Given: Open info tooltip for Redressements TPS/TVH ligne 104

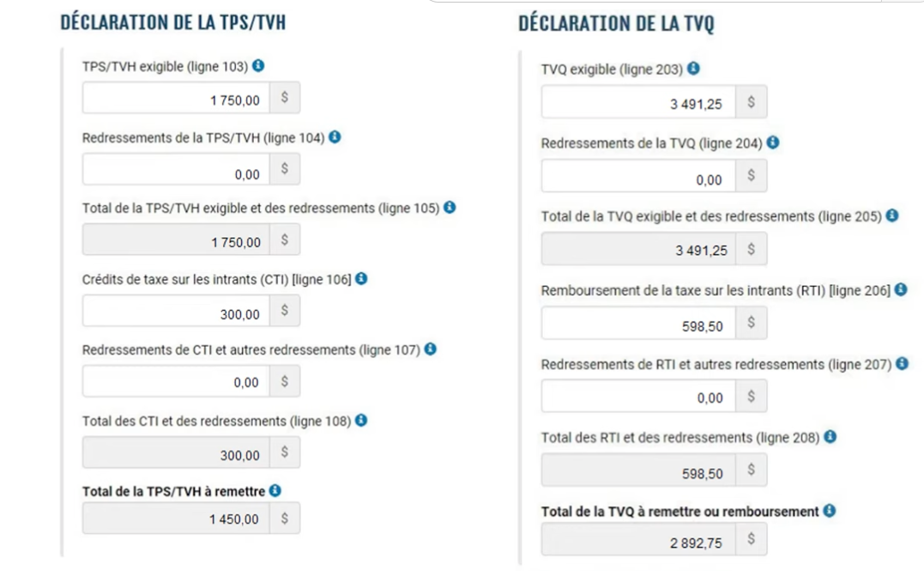Looking at the screenshot, I should pos(335,137).
